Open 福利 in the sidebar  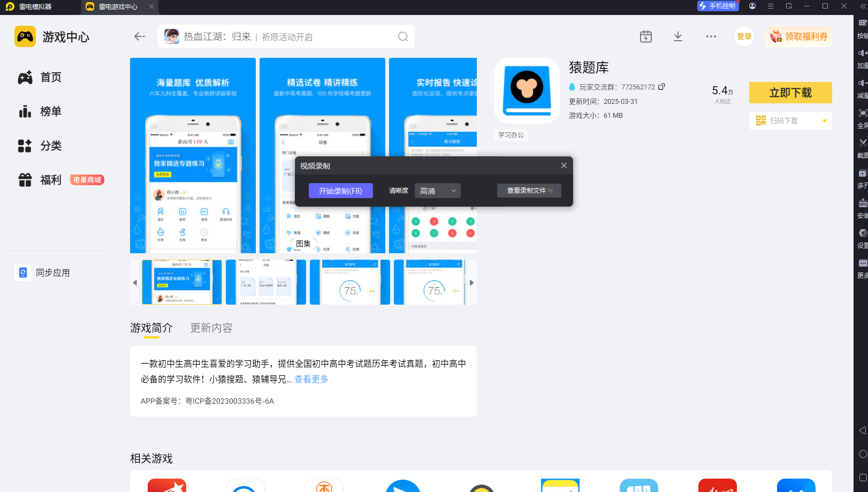click(40, 180)
